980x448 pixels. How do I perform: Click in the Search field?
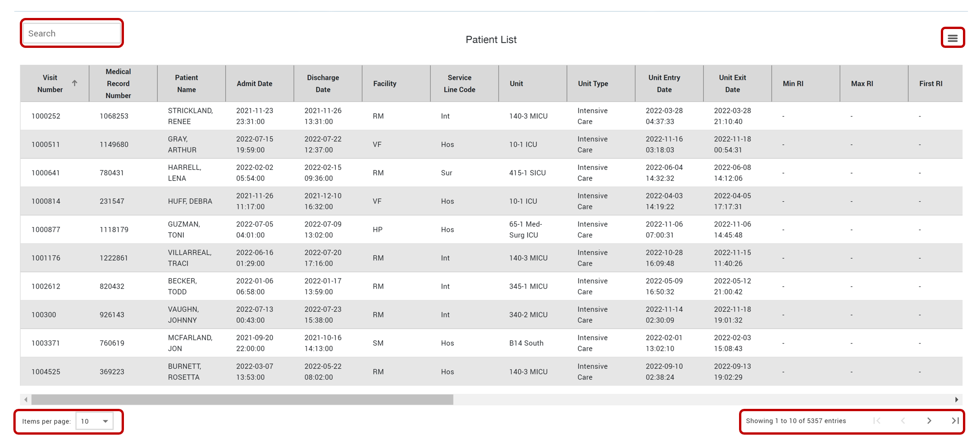(72, 34)
